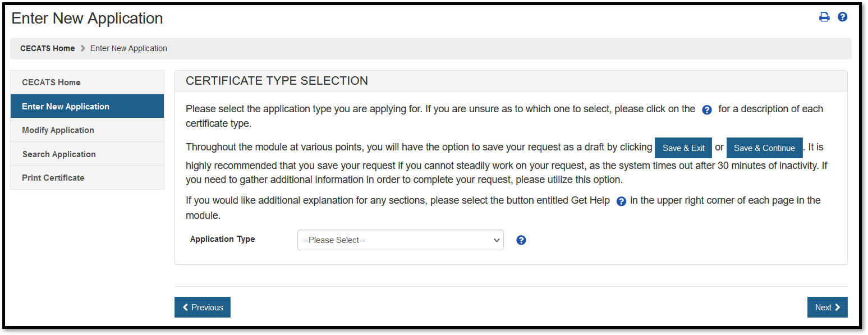Click the question mark icon beside "Get Help" text
Screen dimensions: 868x335
[621, 201]
